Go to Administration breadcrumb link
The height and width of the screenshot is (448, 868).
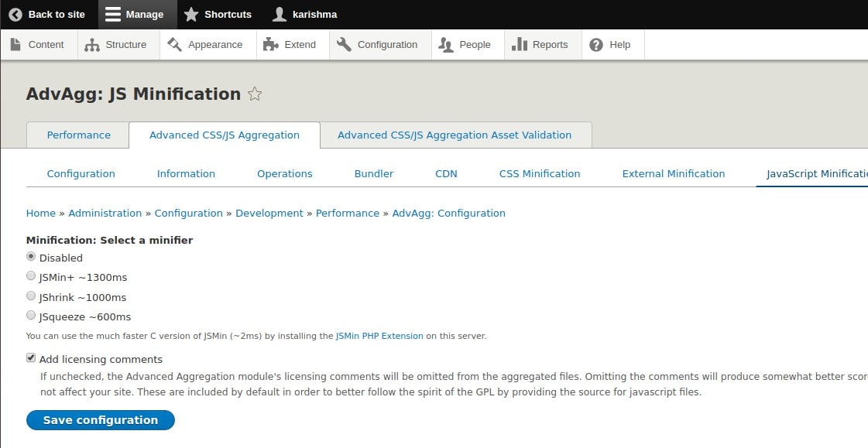tap(105, 213)
